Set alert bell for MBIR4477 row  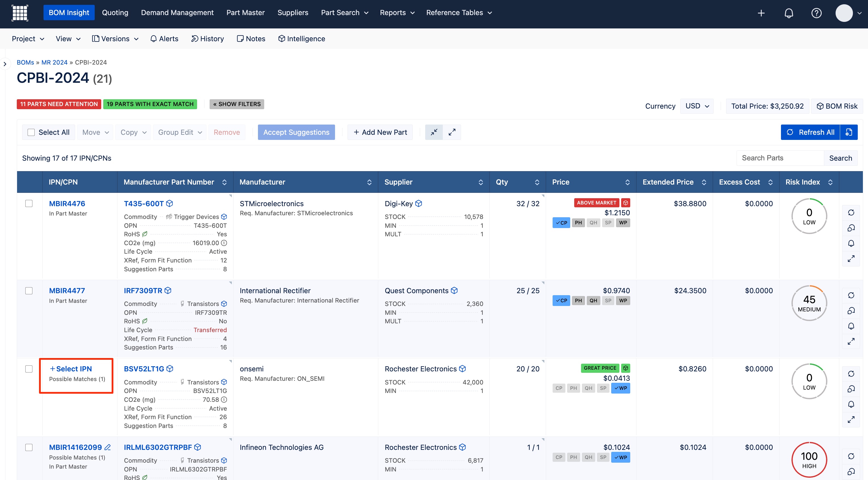pyautogui.click(x=851, y=326)
